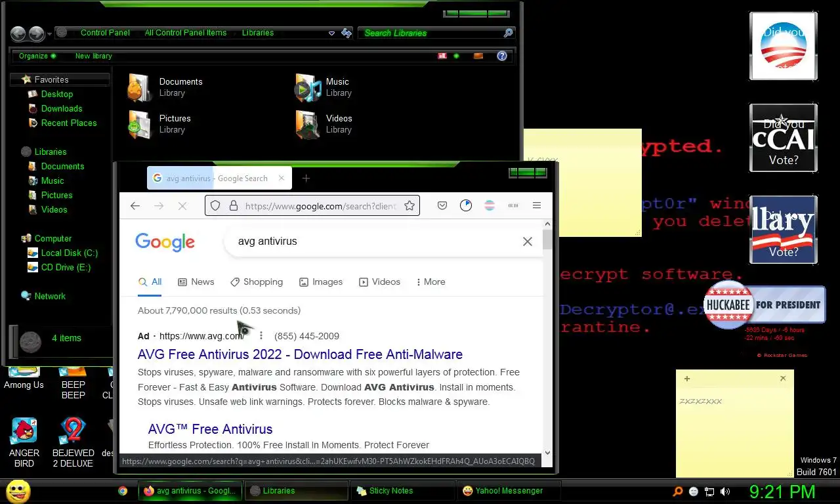Viewport: 840px width, 504px height.
Task: Open recent pages dropdown beside explorer navigation arrows
Action: click(x=49, y=34)
